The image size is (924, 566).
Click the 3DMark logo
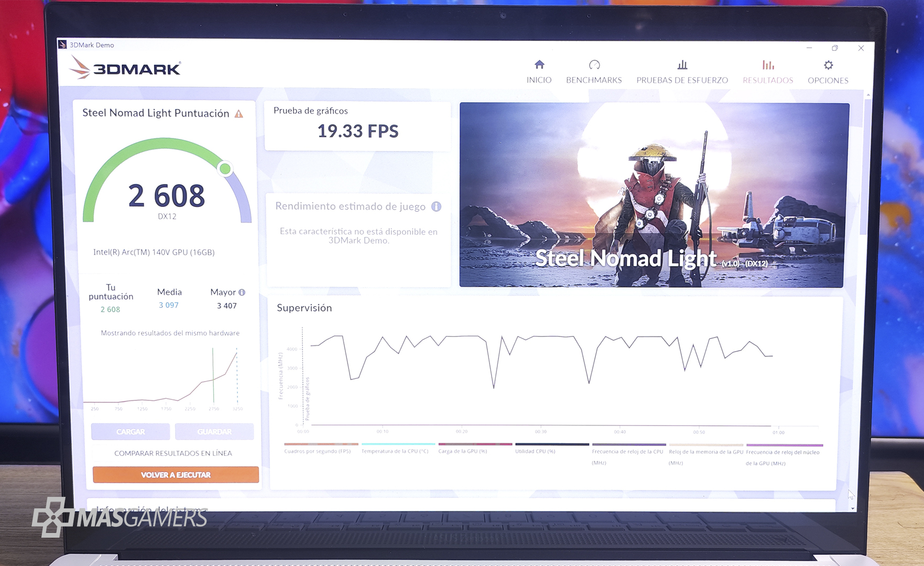126,68
